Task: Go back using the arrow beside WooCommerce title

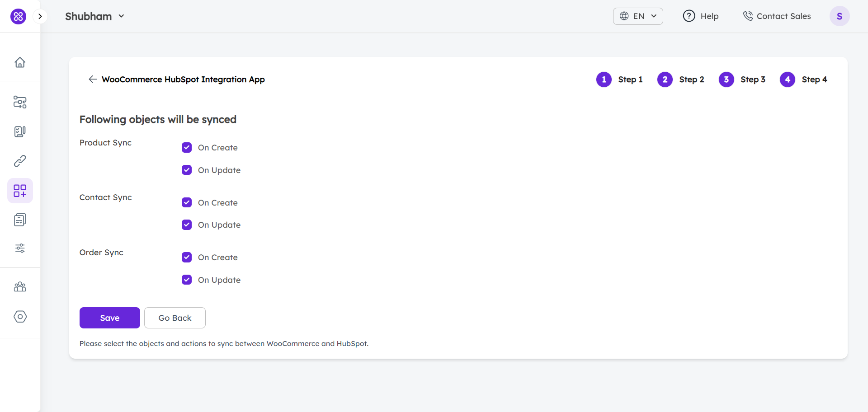Action: [93, 80]
